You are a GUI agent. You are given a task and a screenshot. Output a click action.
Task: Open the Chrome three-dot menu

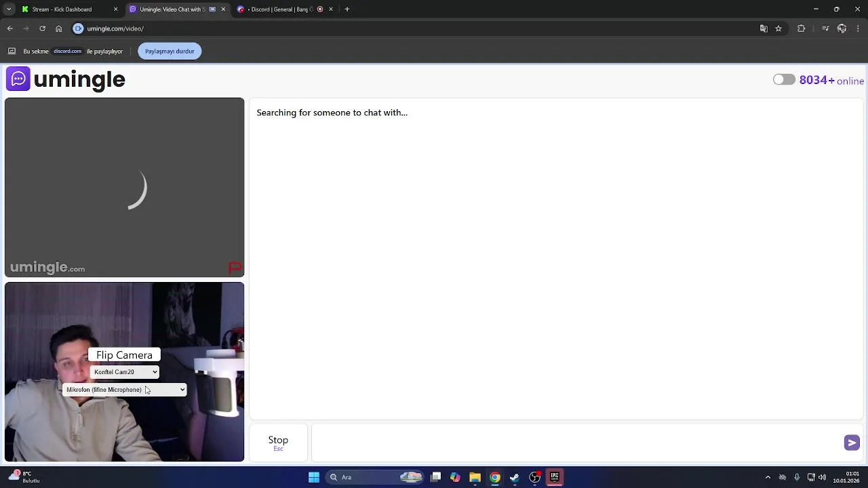click(x=859, y=28)
